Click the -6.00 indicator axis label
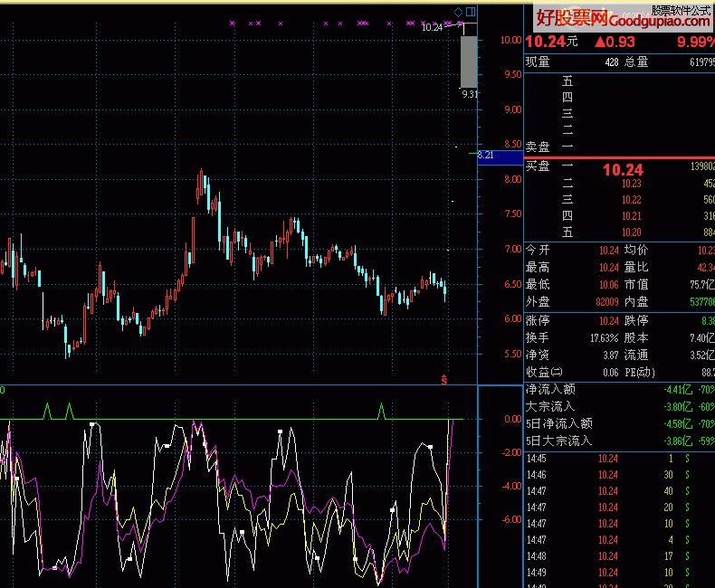Image resolution: width=715 pixels, height=588 pixels. point(511,519)
